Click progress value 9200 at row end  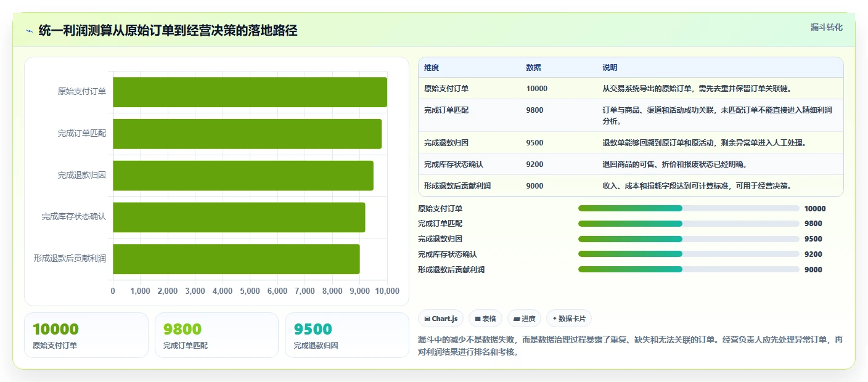813,254
